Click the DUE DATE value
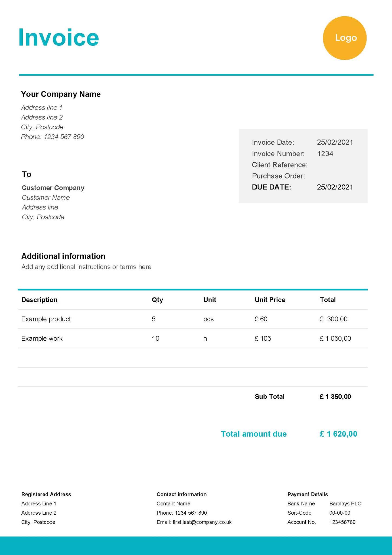This screenshot has width=392, height=555. [335, 187]
